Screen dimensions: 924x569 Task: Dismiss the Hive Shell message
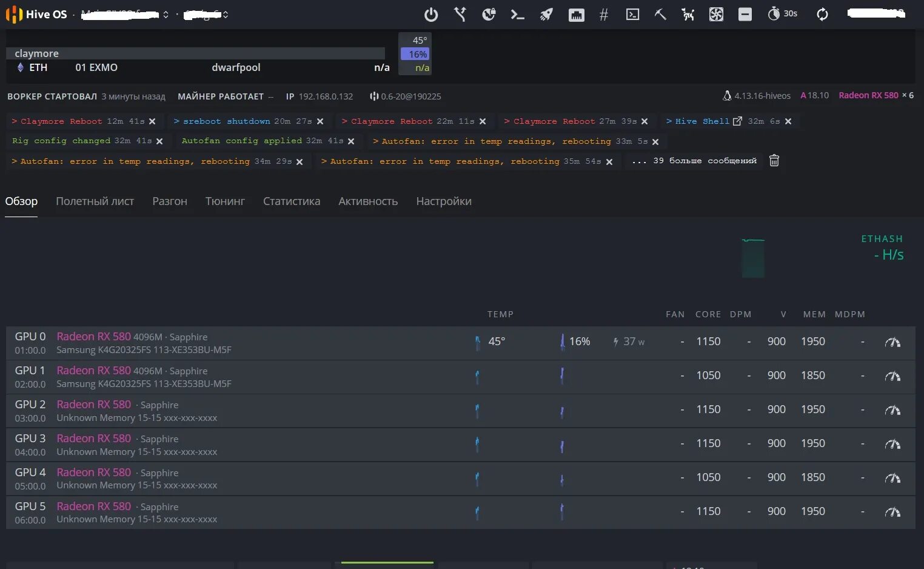(788, 121)
